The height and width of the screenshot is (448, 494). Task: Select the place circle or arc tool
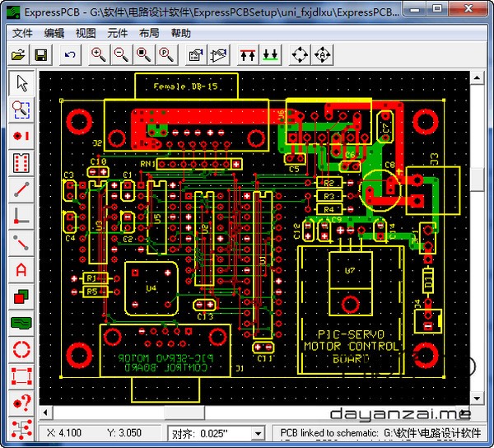coord(21,349)
